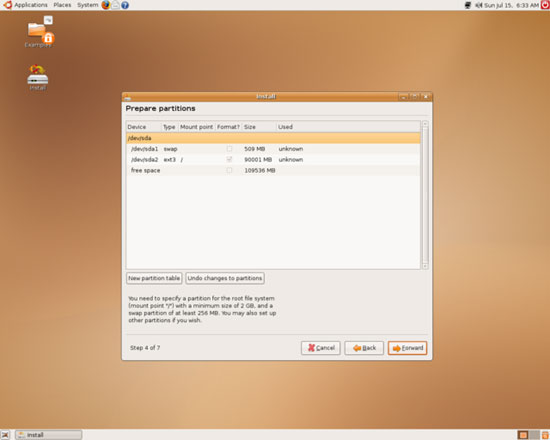
Task: Select the free space row
Action: click(273, 170)
